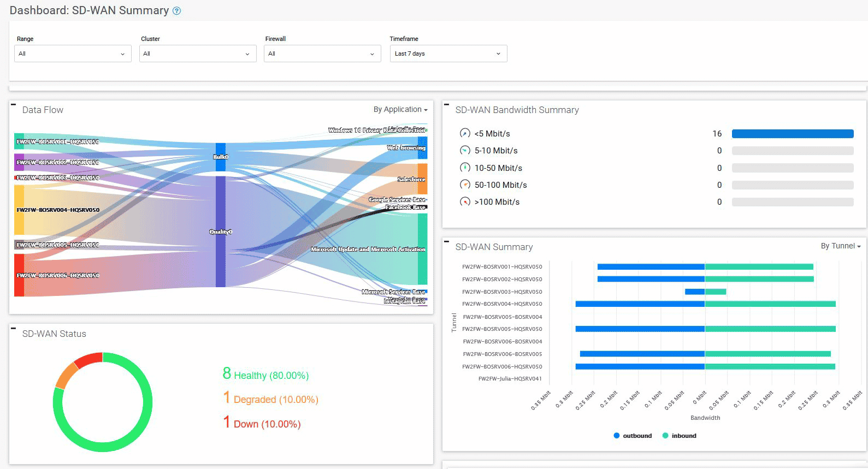This screenshot has height=469, width=868.
Task: Toggle the outbound legend series
Action: click(x=633, y=436)
